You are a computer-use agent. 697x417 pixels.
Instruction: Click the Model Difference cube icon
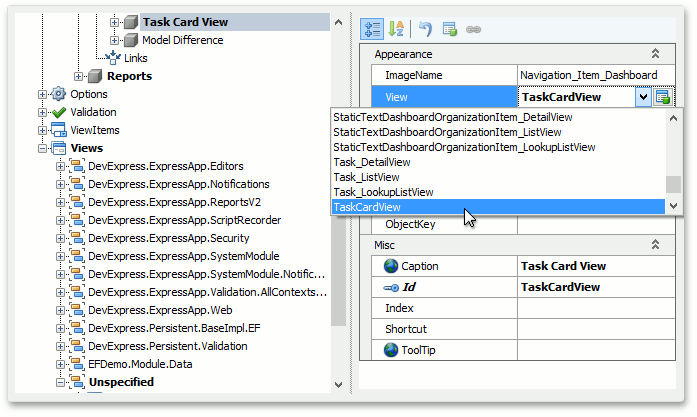tap(131, 40)
